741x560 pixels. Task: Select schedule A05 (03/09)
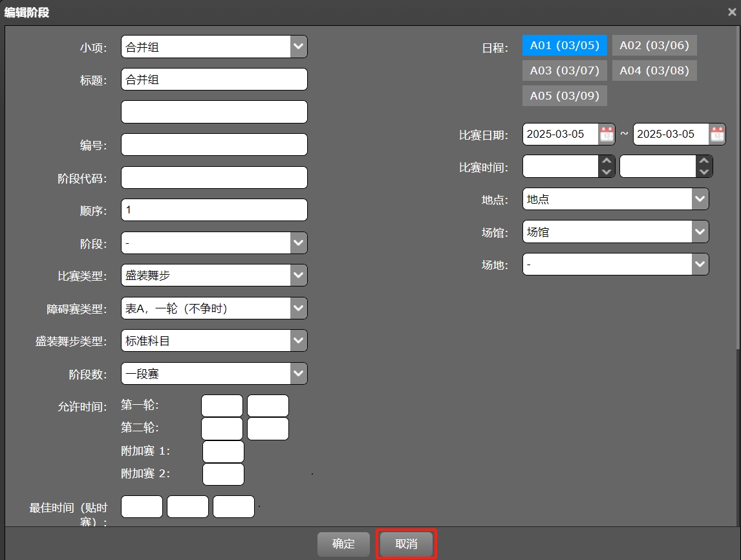pyautogui.click(x=564, y=95)
